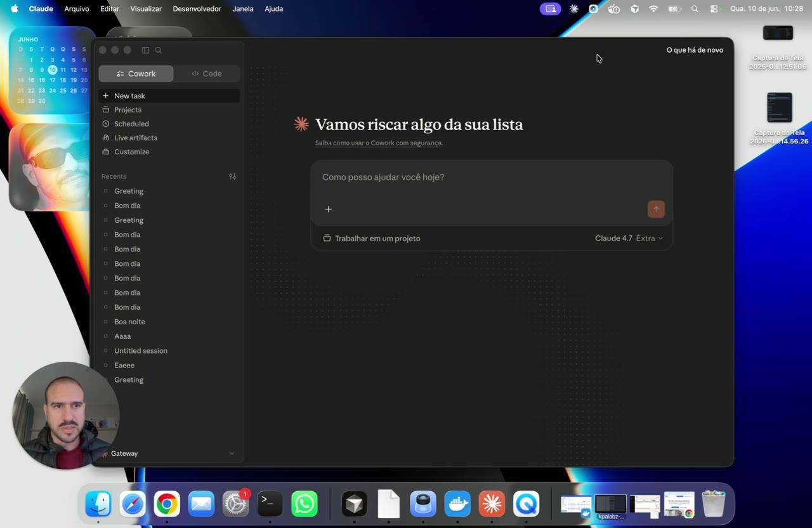Open the Desenvolvedor menu
This screenshot has height=528, width=812.
tap(197, 9)
